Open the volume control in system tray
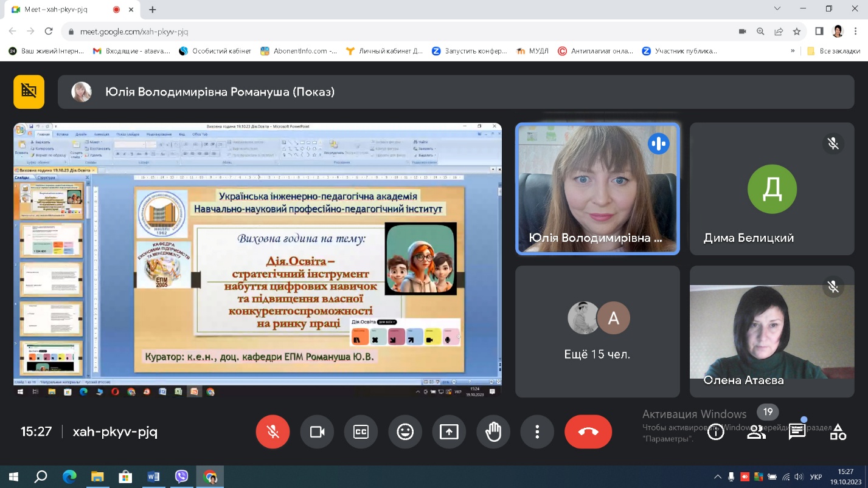This screenshot has height=488, width=868. pos(799,477)
